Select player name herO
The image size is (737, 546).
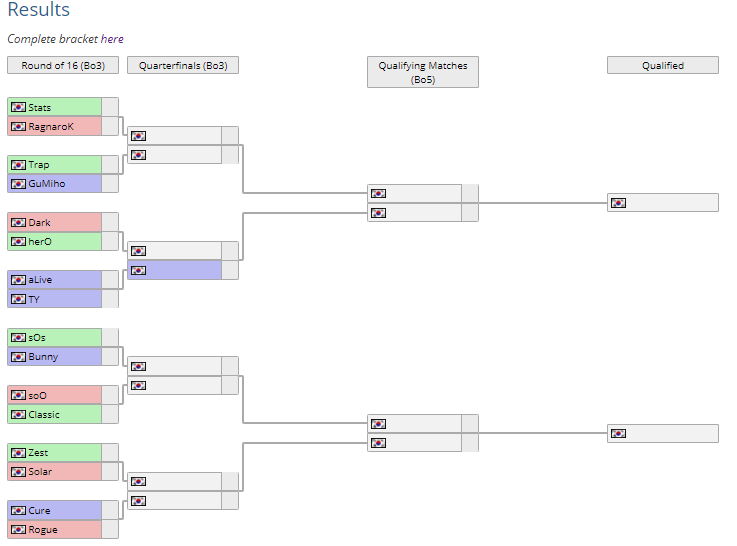(x=40, y=242)
